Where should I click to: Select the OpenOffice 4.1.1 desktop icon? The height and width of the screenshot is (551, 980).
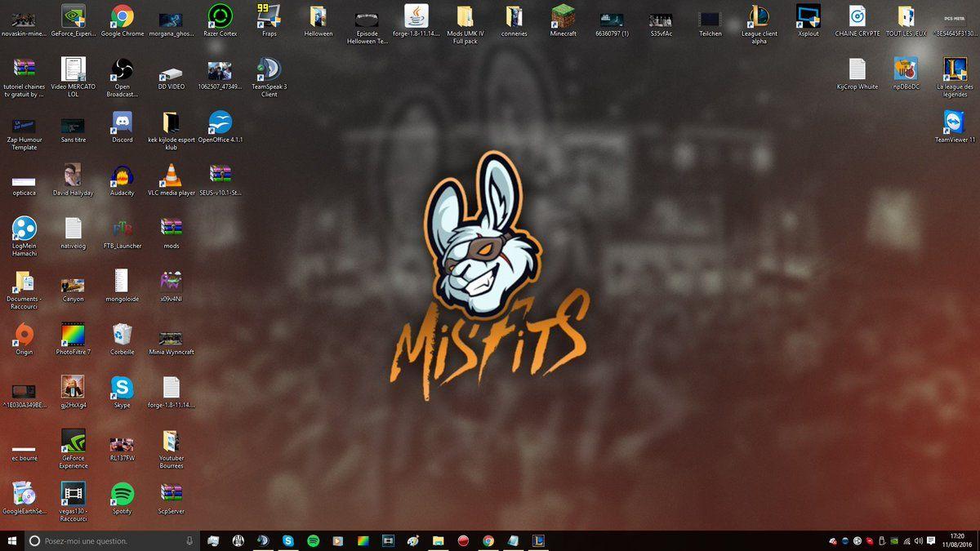pos(219,125)
